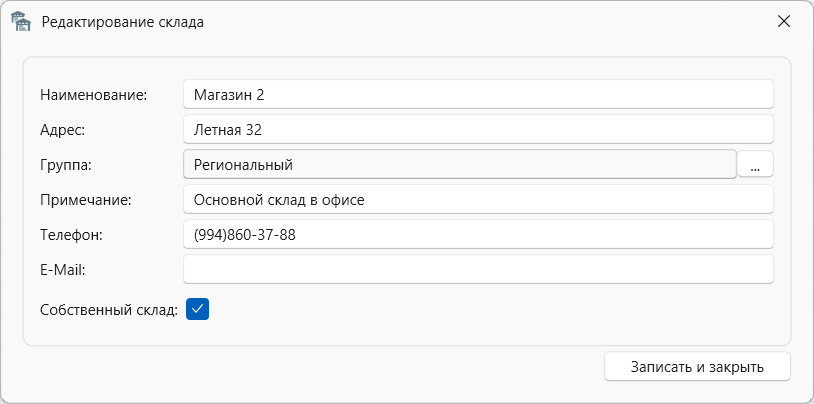Open group picker via the ellipsis button
This screenshot has height=404, width=814.
tap(755, 165)
